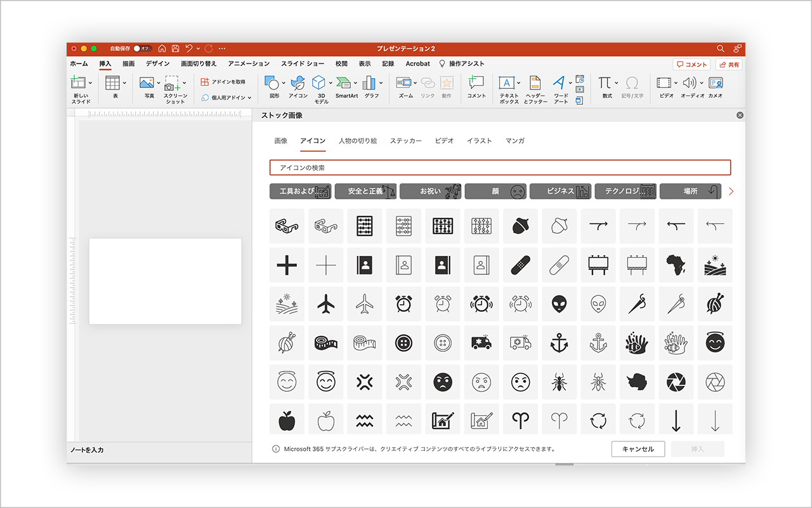812x508 pixels.
Task: Switch to the ステッカー tab
Action: pyautogui.click(x=405, y=141)
